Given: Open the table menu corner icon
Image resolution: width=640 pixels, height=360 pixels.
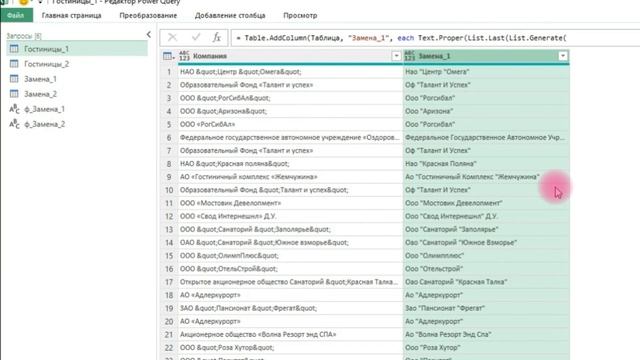Looking at the screenshot, I should pyautogui.click(x=168, y=56).
